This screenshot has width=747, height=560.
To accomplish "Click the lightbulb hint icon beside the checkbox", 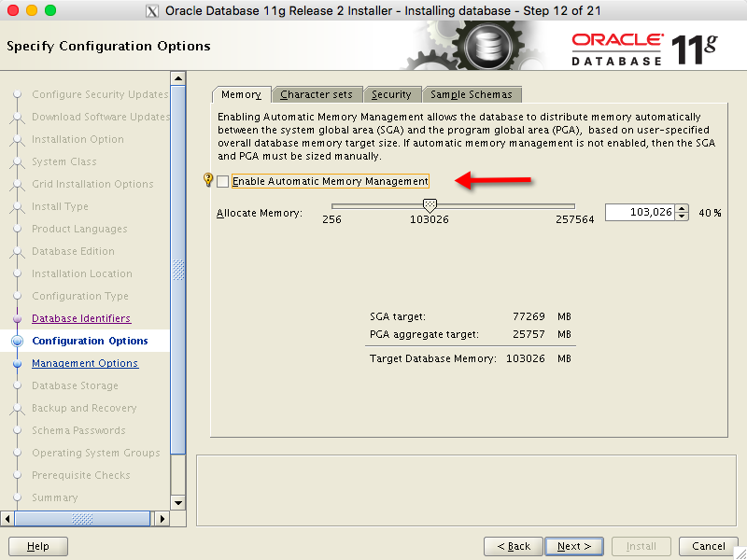I will pyautogui.click(x=208, y=181).
